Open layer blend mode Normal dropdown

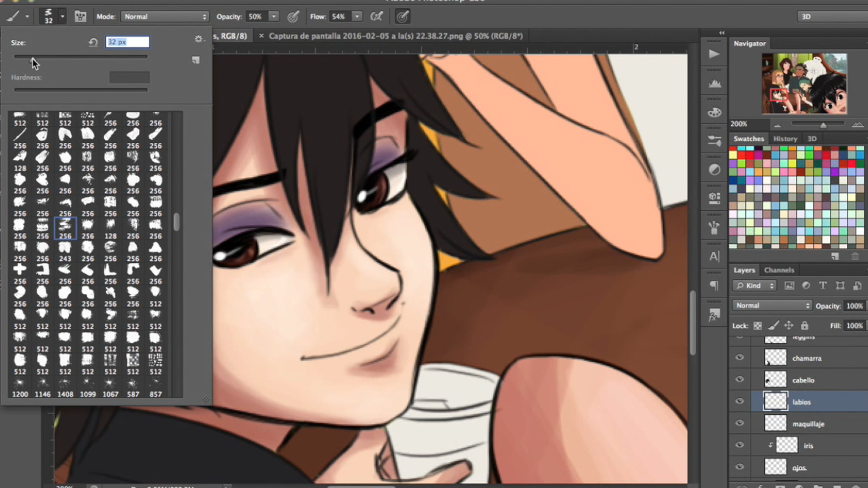coord(772,306)
